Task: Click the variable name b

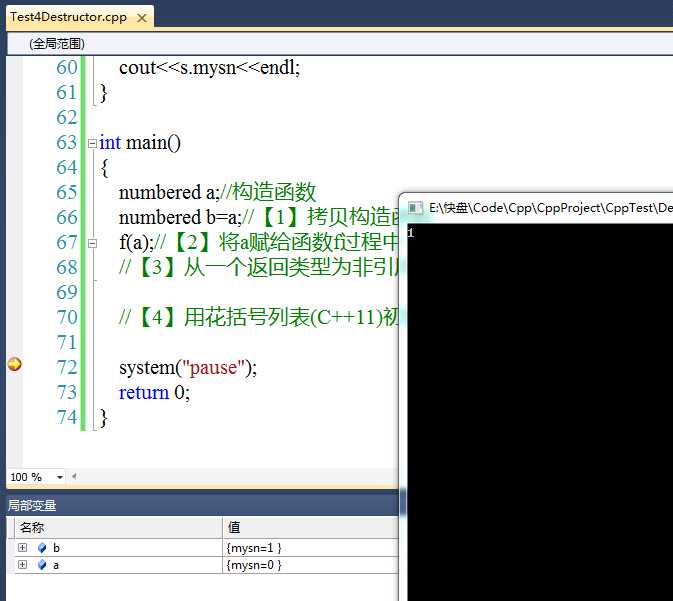Action: click(56, 548)
